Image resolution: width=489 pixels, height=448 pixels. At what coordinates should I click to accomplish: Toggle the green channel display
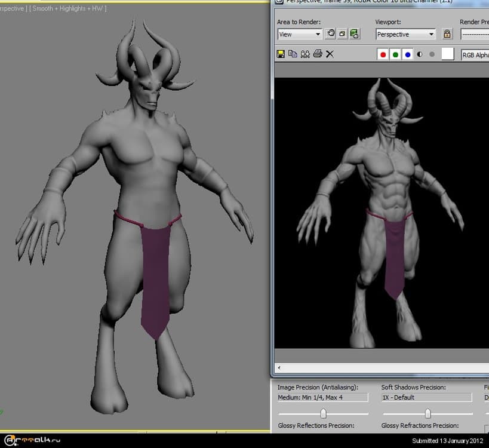coord(395,54)
